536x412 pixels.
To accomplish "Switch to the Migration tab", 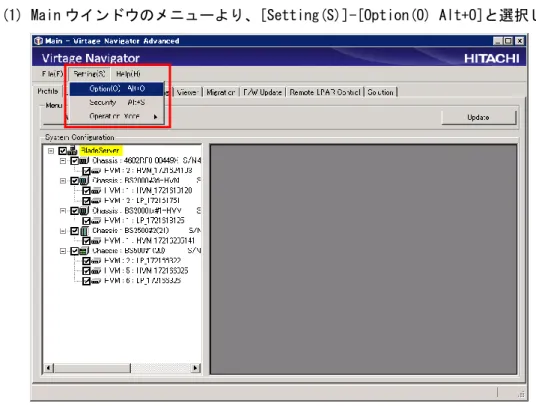I will pyautogui.click(x=221, y=92).
